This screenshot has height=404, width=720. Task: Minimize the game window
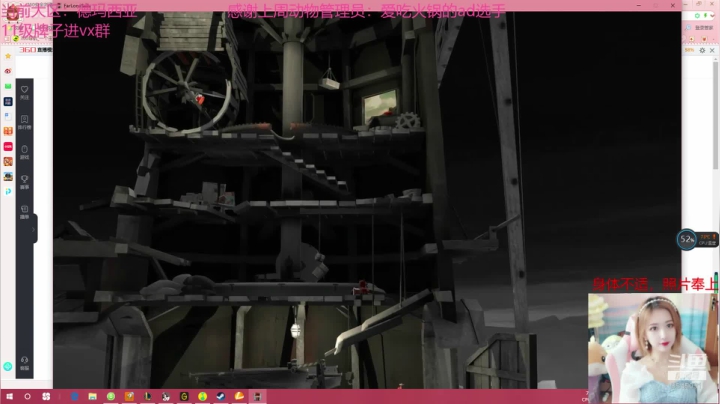[639, 5]
